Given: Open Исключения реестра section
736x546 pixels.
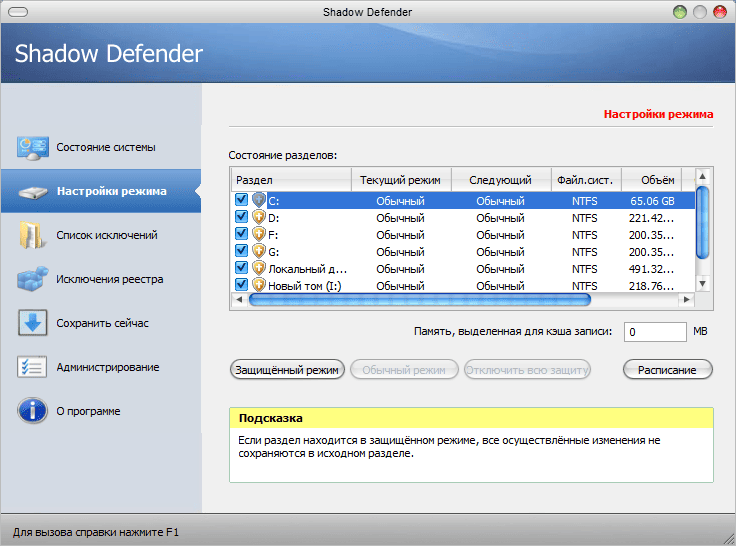Looking at the screenshot, I should click(x=101, y=279).
